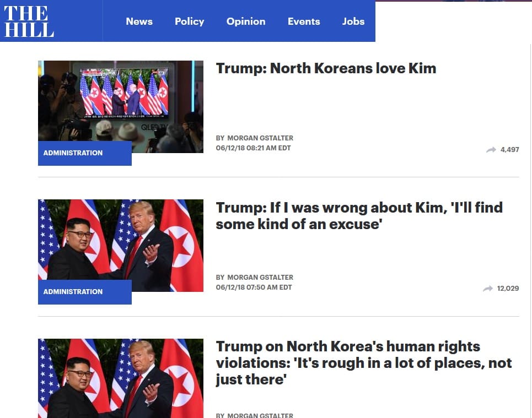
Task: Click the 4,497 share count
Action: click(x=509, y=149)
